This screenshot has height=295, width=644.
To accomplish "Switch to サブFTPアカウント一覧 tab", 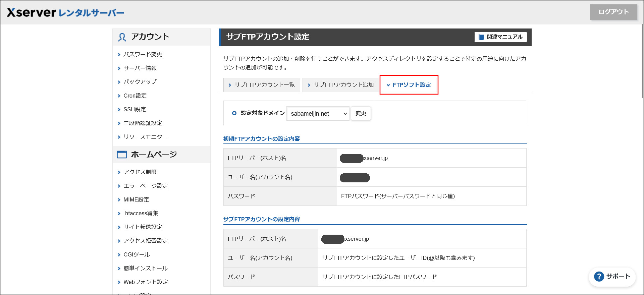I will (x=262, y=85).
